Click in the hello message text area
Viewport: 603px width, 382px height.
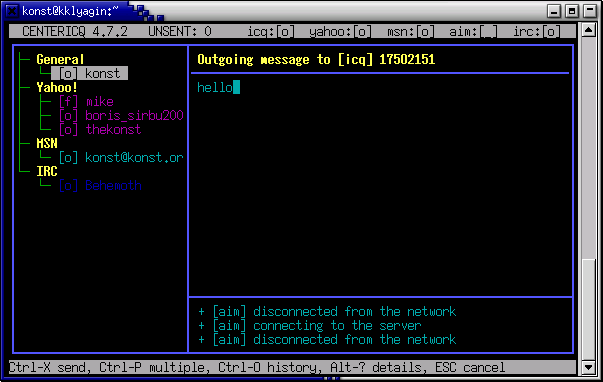[380, 185]
